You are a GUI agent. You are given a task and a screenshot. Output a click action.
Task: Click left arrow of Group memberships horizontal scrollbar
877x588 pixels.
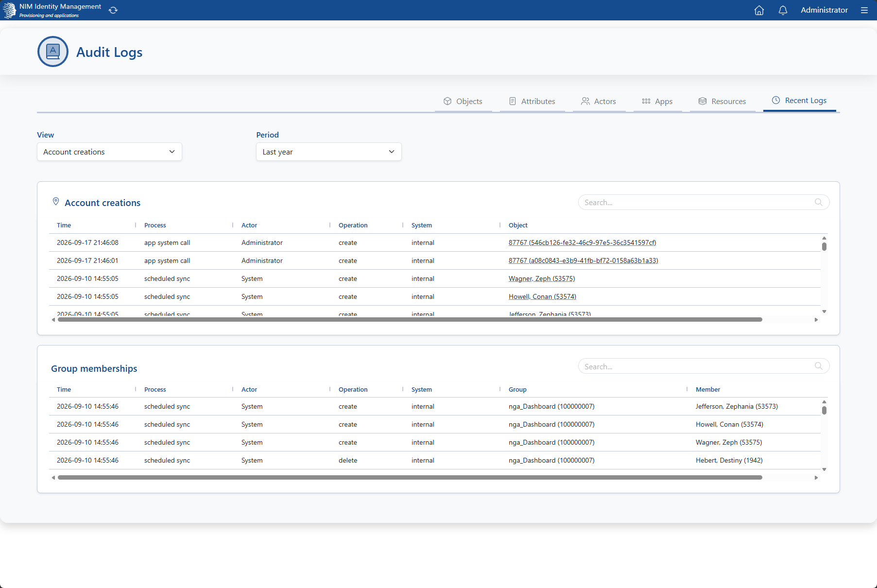[53, 477]
